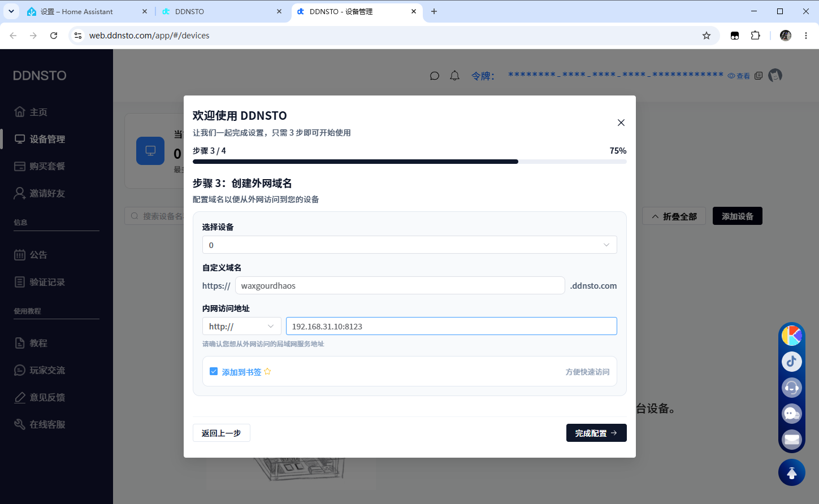Click the site info icon in address bar
The height and width of the screenshot is (504, 819).
tap(78, 36)
